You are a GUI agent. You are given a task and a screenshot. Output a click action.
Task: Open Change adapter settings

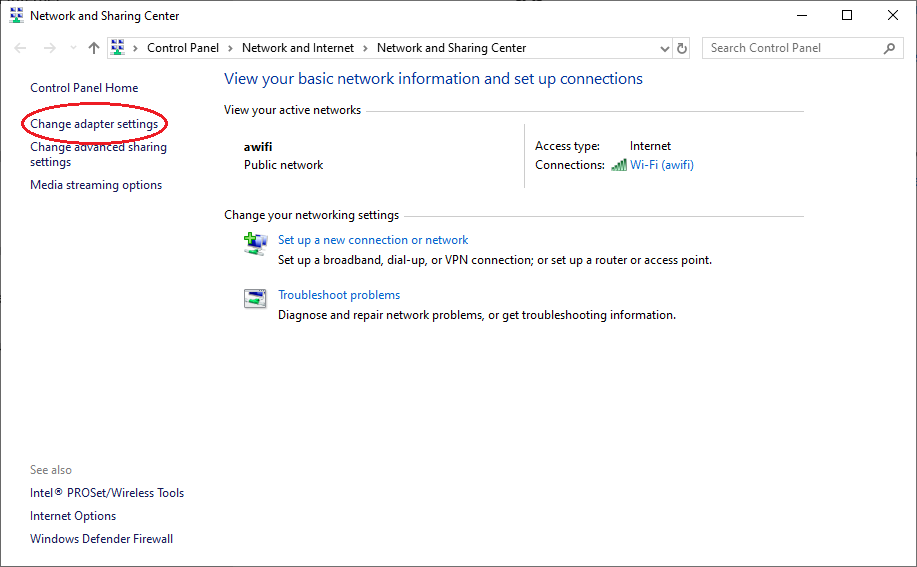[x=94, y=124]
